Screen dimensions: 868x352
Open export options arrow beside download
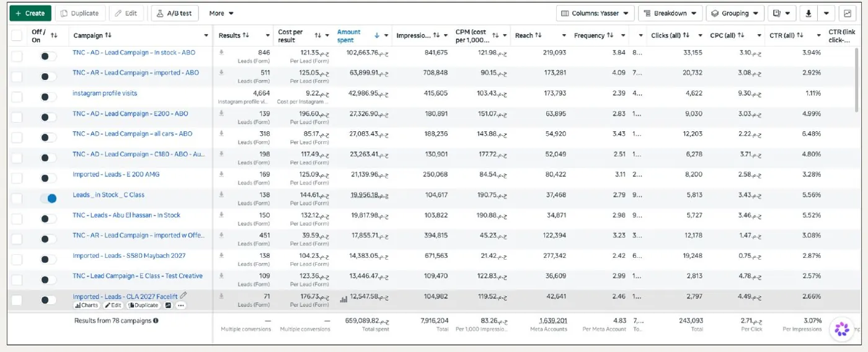point(826,13)
